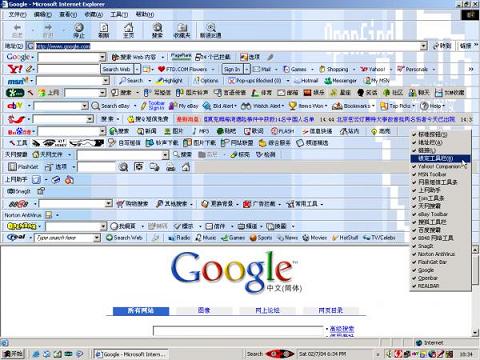This screenshot has width=480, height=360.
Task: Click the Yahoo toolbar Sign In button
Action: 232,69
